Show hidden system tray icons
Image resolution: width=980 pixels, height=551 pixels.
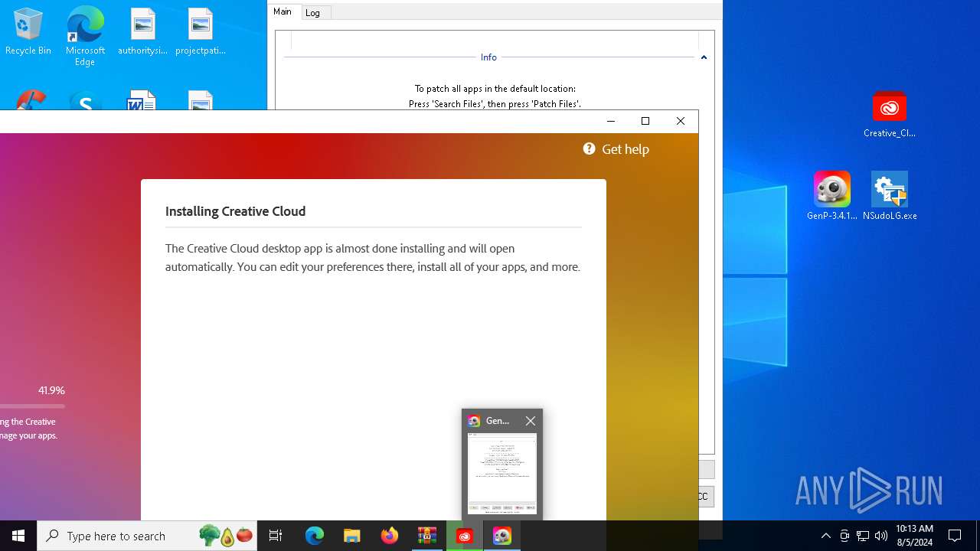825,536
